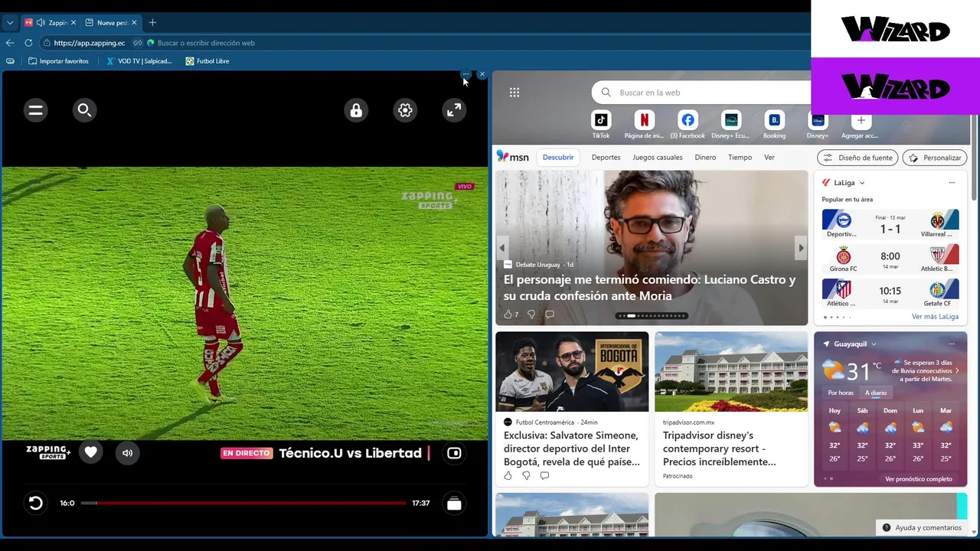Open the split-screen more options dots
Viewport: 980px width, 551px height.
[465, 74]
